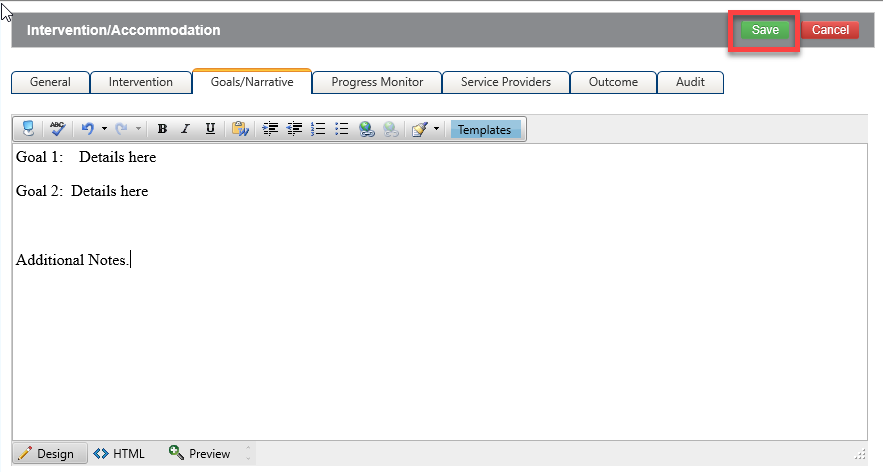
Task: Cancel the Intervention/Accommodation edit
Action: click(830, 30)
